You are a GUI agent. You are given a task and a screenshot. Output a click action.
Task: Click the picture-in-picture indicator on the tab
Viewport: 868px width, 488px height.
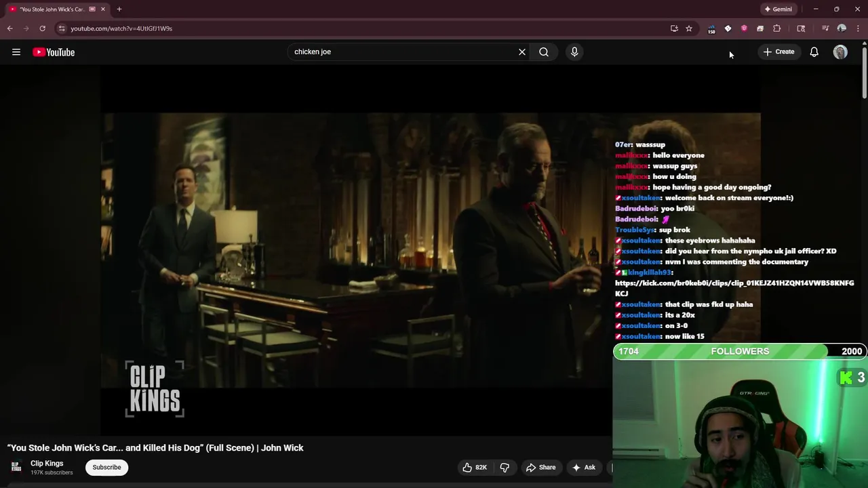point(92,9)
